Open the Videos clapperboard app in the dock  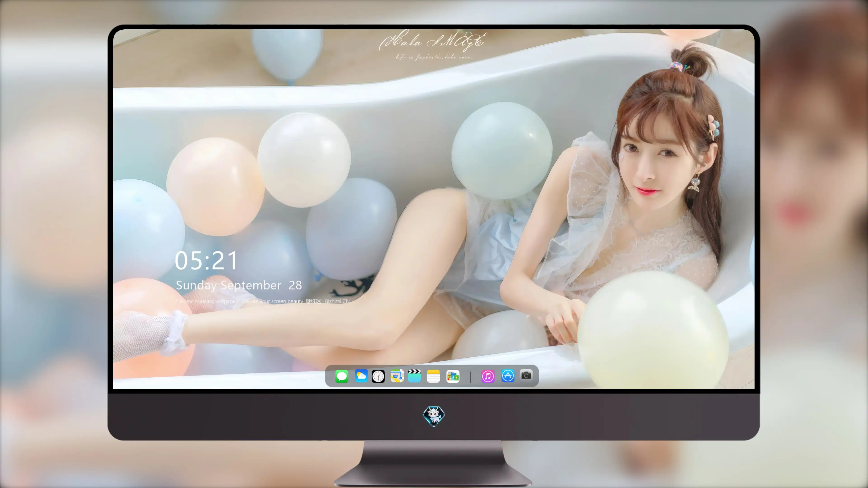click(415, 376)
